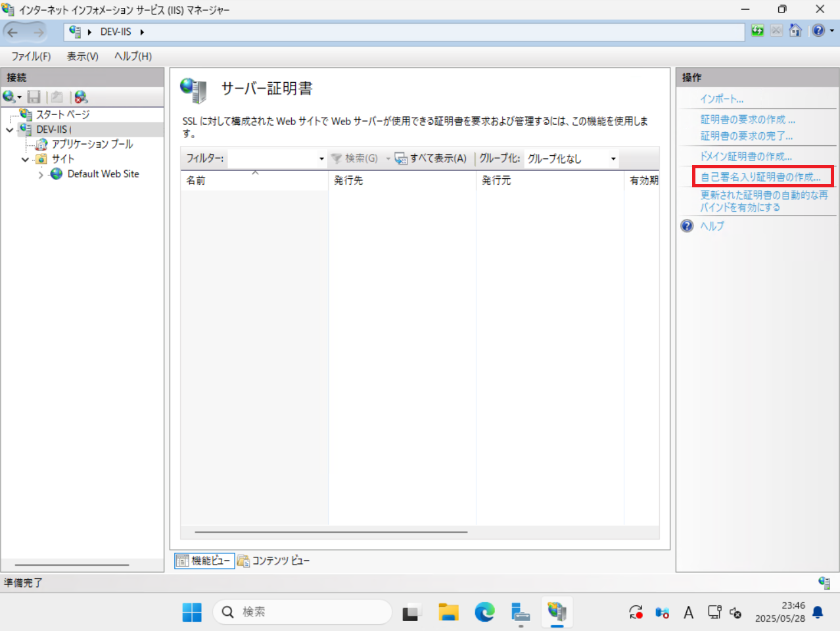Screen dimensions: 840x631
Task: Open Microsoft Edge from the taskbar
Action: (485, 613)
